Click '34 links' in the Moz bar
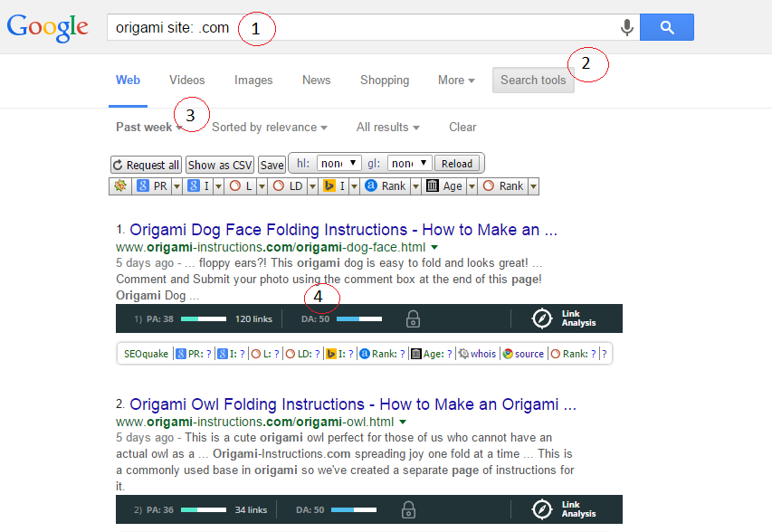 [251, 510]
